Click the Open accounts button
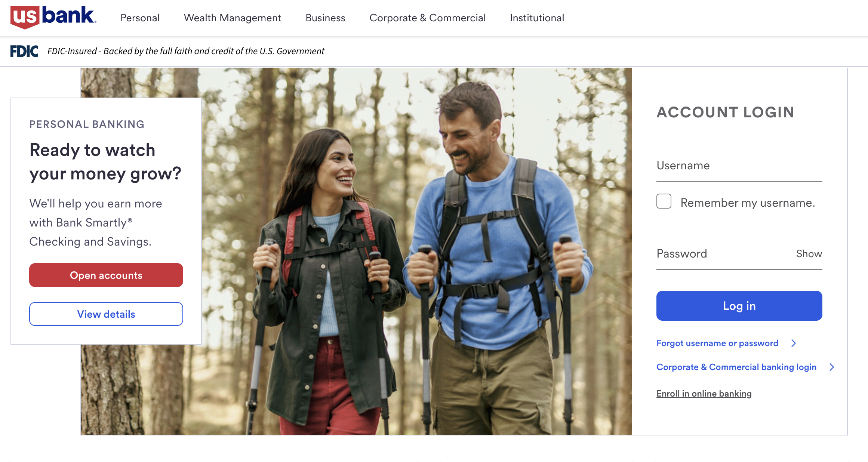 pyautogui.click(x=106, y=275)
